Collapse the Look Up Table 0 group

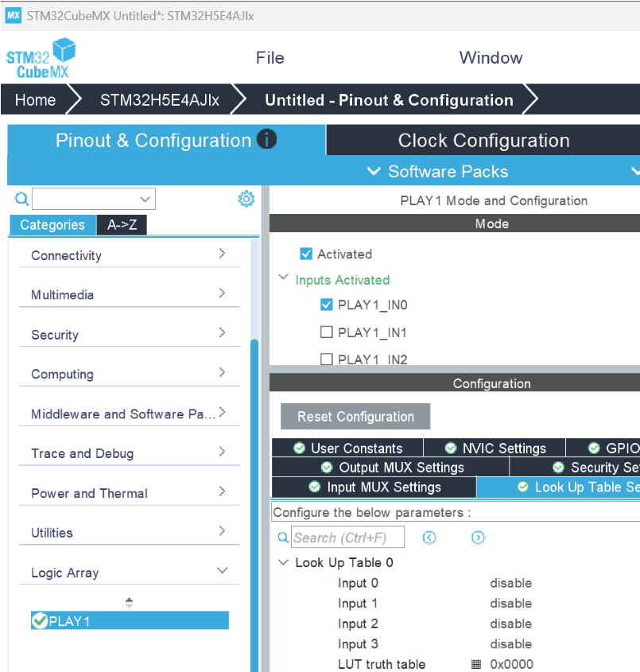tap(283, 562)
